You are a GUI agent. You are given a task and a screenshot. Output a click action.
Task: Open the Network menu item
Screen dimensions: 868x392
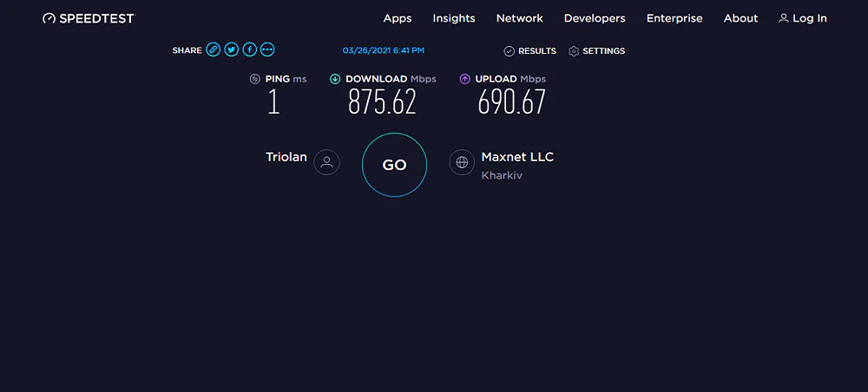coord(520,18)
